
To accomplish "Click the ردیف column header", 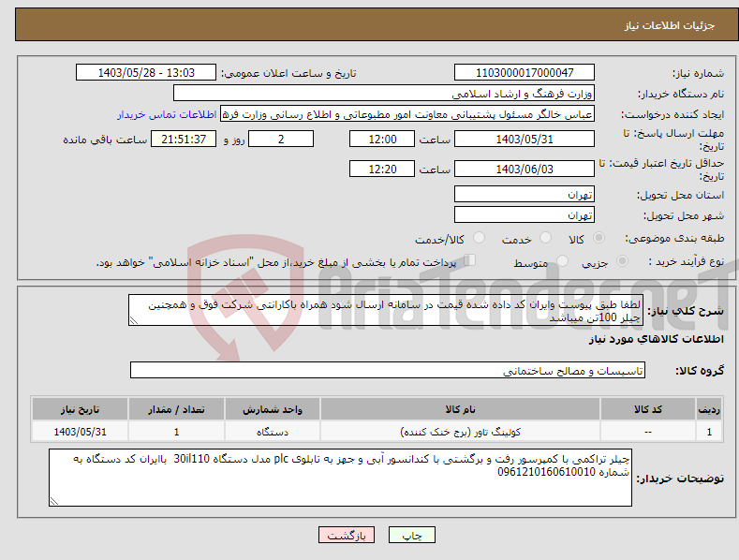I will point(709,409).
